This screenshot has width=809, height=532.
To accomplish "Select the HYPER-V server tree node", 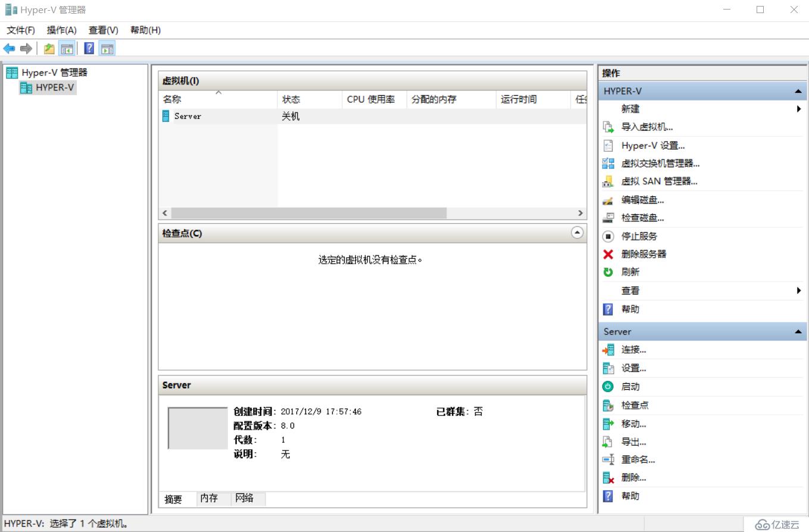I will [x=55, y=87].
